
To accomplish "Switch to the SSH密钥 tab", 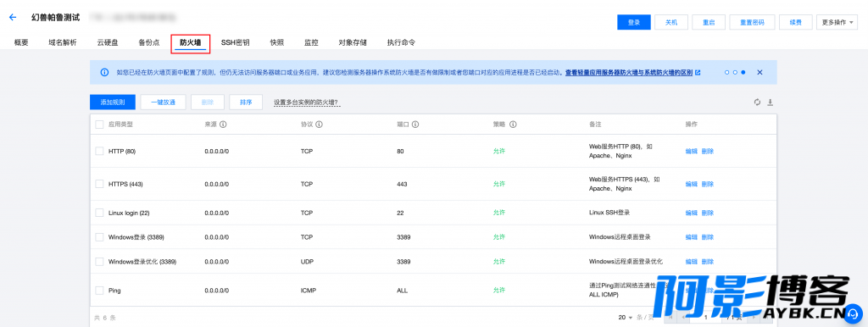I will (236, 42).
